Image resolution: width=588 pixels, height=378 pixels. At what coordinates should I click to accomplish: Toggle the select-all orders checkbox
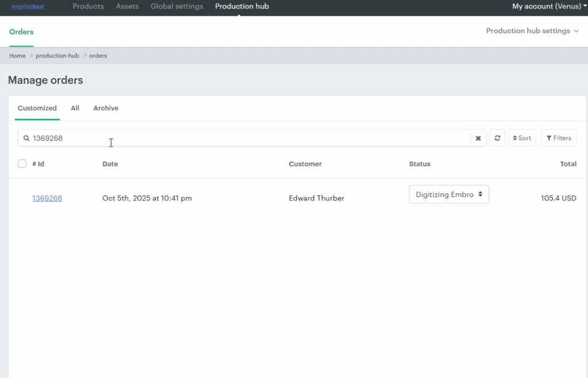[22, 164]
